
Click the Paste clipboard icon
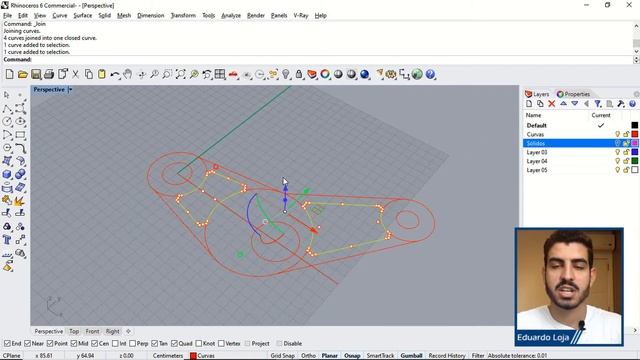pyautogui.click(x=102, y=74)
